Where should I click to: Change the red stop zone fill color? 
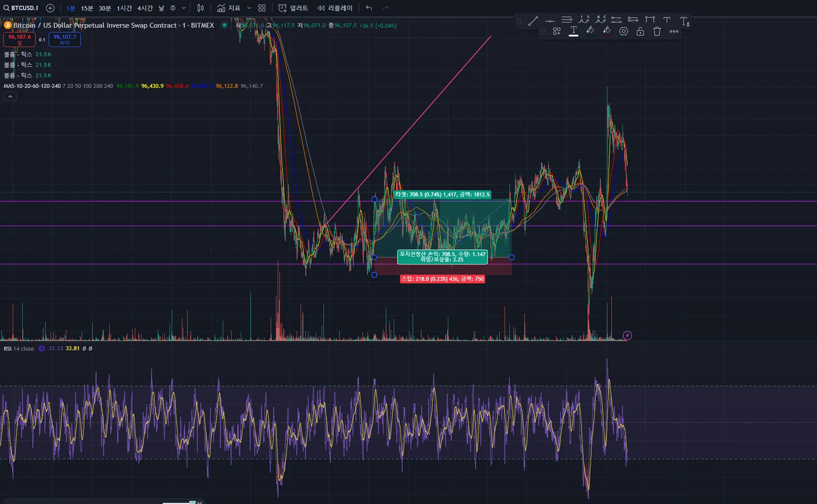(x=607, y=31)
